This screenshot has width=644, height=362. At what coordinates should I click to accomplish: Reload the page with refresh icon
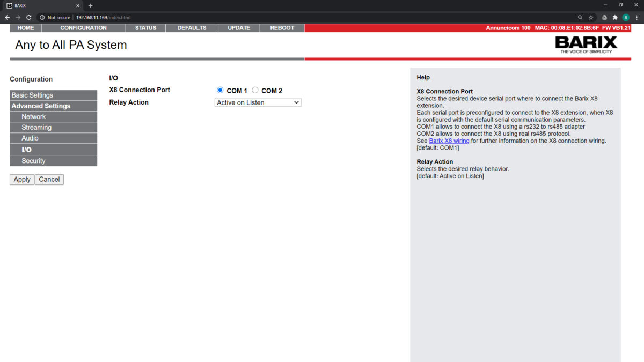tap(29, 17)
